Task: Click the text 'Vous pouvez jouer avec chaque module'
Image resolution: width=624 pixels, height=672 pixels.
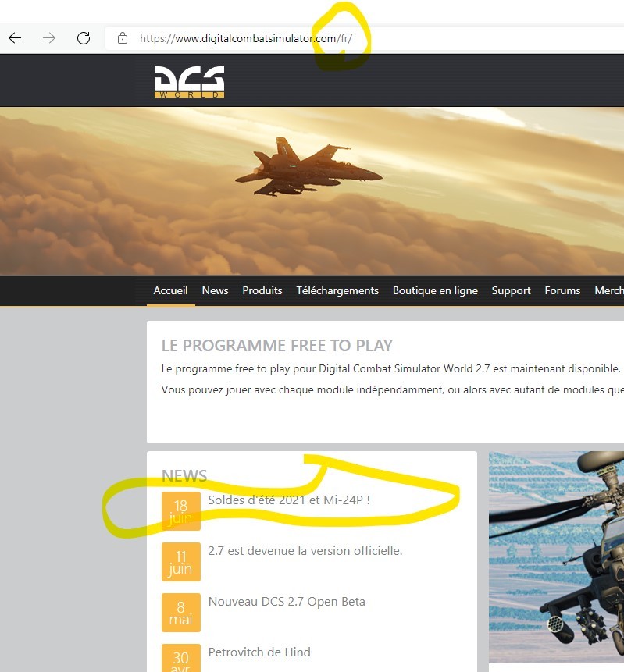Action: pos(258,389)
